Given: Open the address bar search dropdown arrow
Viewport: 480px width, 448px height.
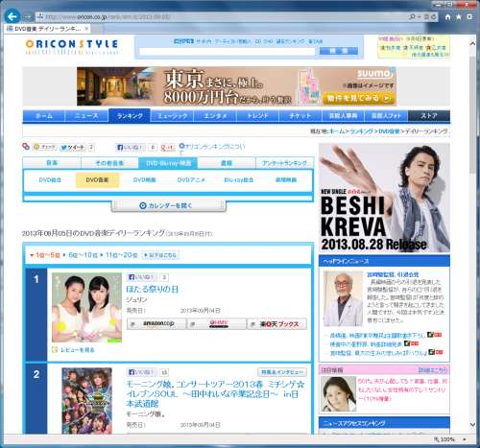Looking at the screenshot, I should click(420, 17).
